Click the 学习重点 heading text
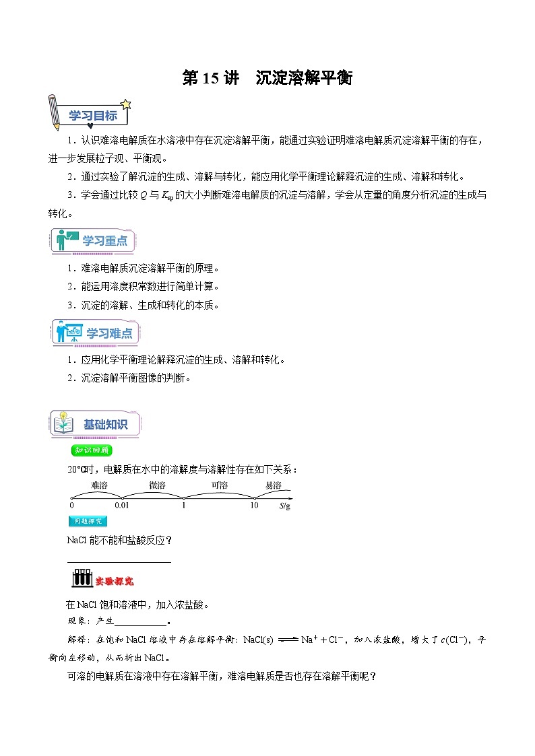This screenshot has height=756, width=535. 104,240
